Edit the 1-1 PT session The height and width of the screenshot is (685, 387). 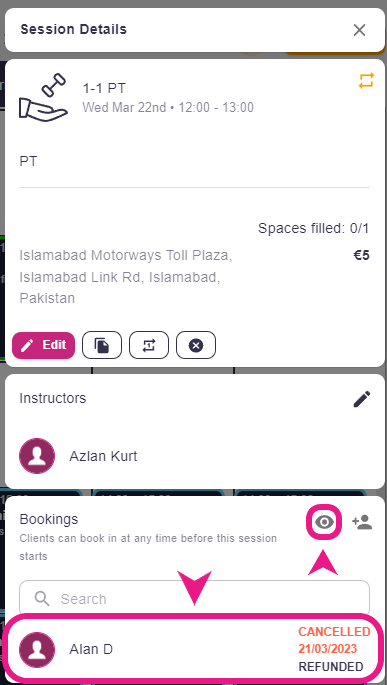[44, 345]
